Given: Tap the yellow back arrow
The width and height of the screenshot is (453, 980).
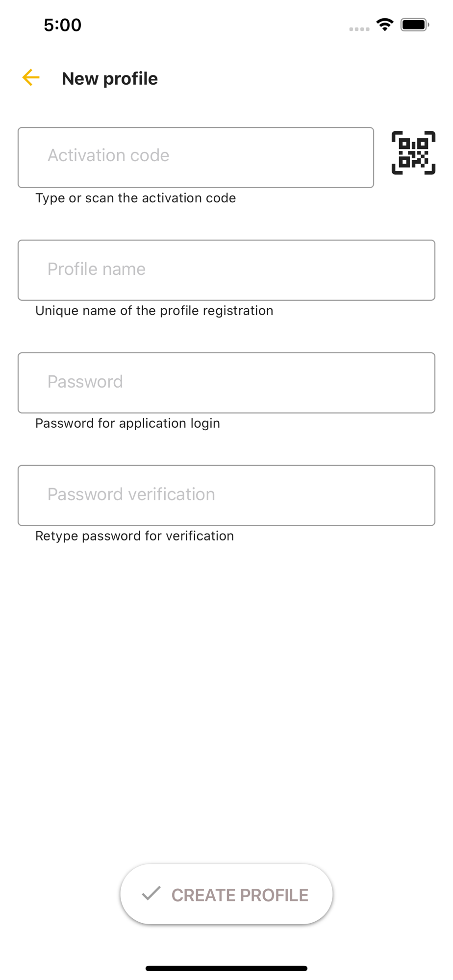Looking at the screenshot, I should [x=31, y=78].
